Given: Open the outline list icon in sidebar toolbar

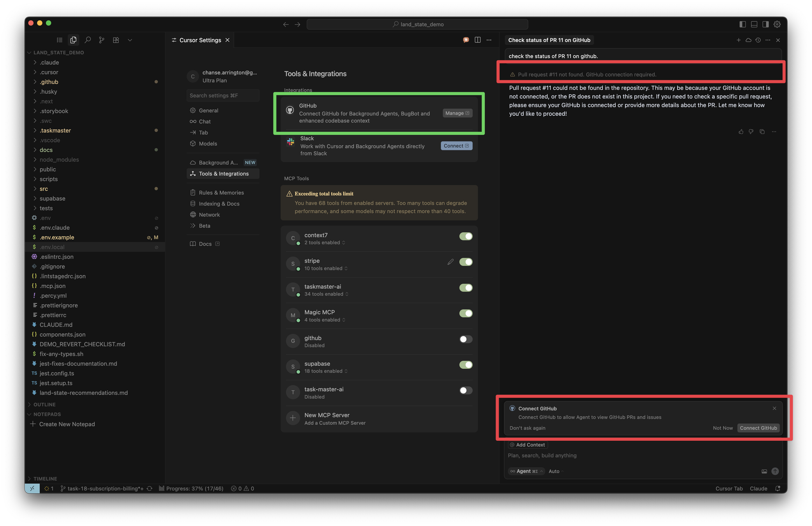Looking at the screenshot, I should [x=59, y=40].
